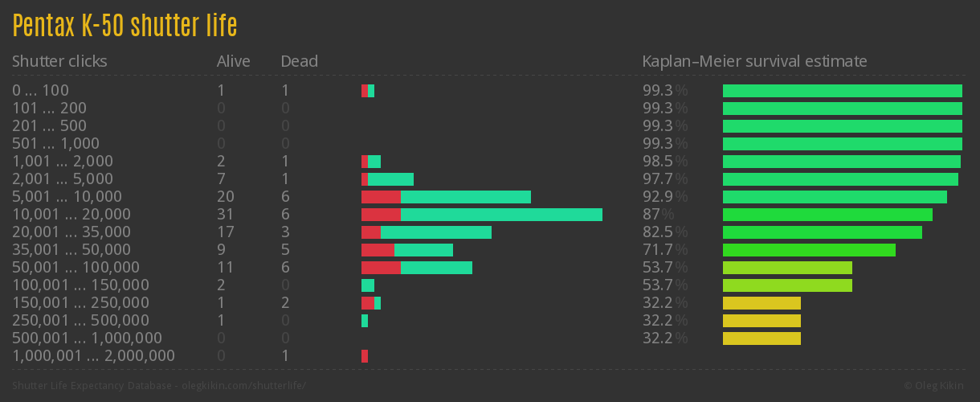Image resolution: width=980 pixels, height=402 pixels.
Task: Select the "Alive" column header
Action: [x=233, y=61]
